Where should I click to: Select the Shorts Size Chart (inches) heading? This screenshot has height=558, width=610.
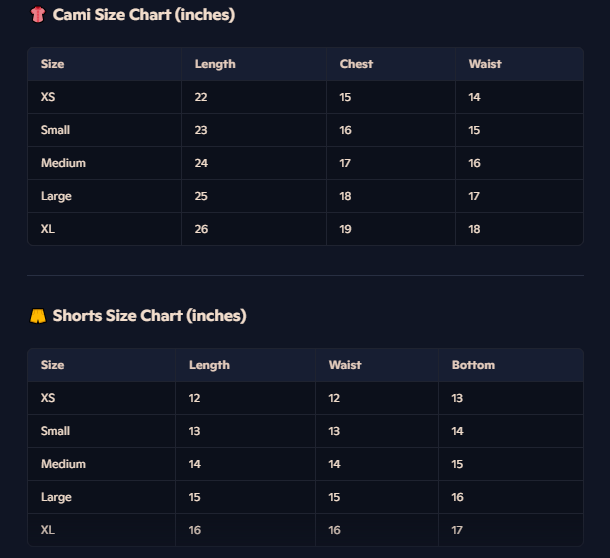coord(149,316)
